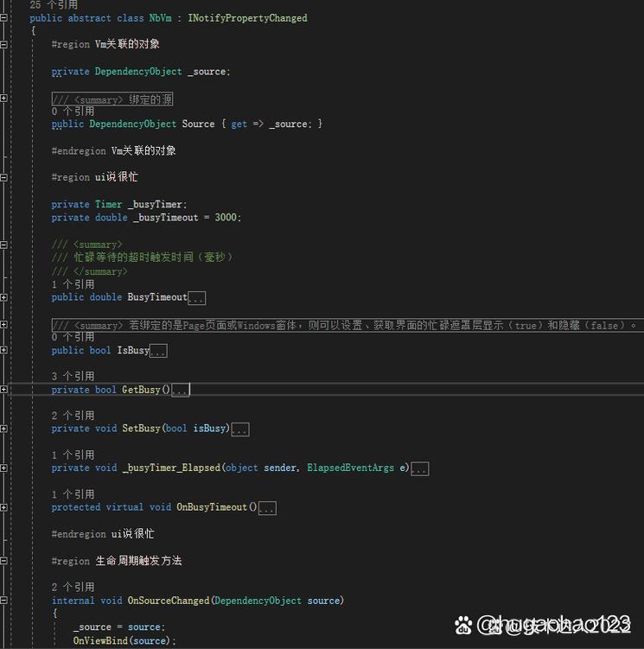The image size is (644, 649).
Task: Click the SetBusy method name
Action: (x=141, y=429)
